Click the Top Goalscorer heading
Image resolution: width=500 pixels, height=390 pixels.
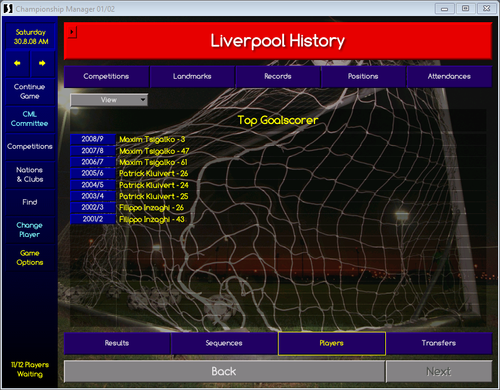(x=278, y=120)
